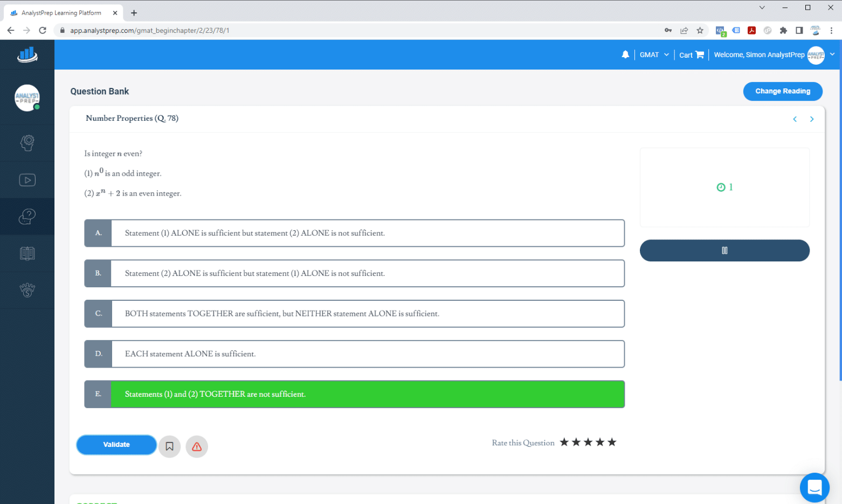The image size is (842, 504).
Task: Expand the GMAT dropdown menu
Action: [x=654, y=55]
